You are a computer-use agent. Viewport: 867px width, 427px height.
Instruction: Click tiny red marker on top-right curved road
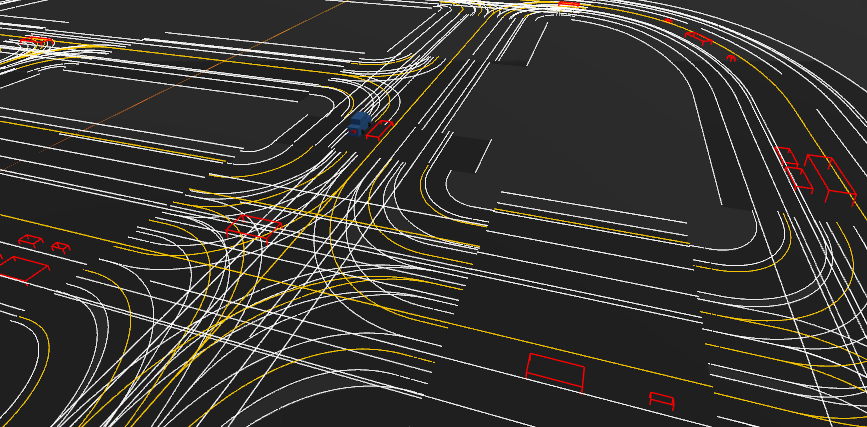click(731, 58)
